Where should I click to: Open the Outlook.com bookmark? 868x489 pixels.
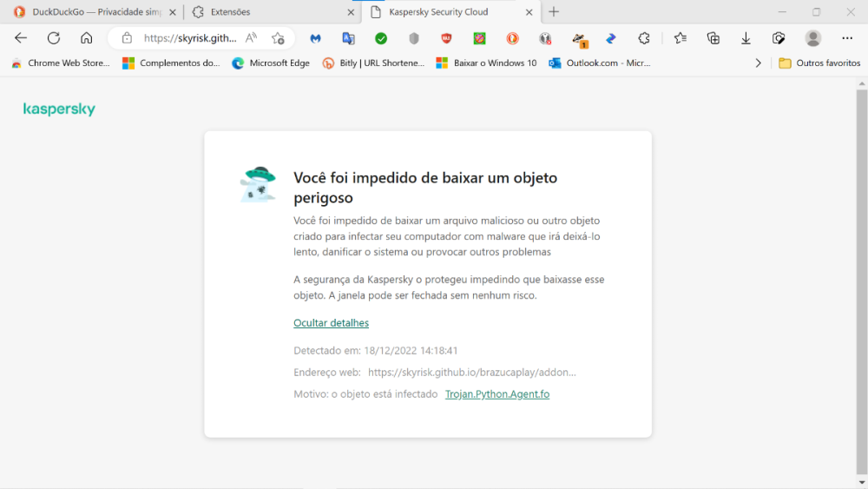(600, 63)
